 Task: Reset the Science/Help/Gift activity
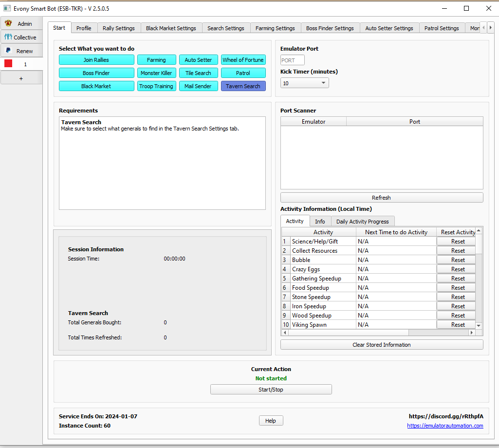458,242
